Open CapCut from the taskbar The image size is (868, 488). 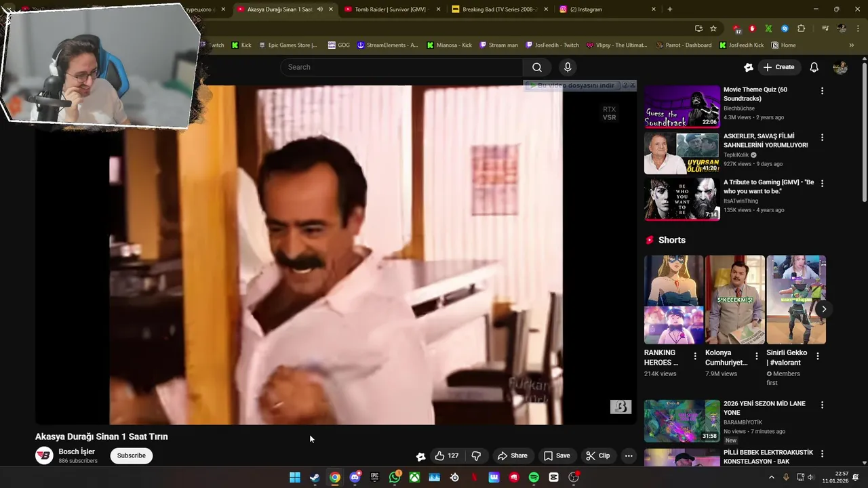pyautogui.click(x=553, y=477)
